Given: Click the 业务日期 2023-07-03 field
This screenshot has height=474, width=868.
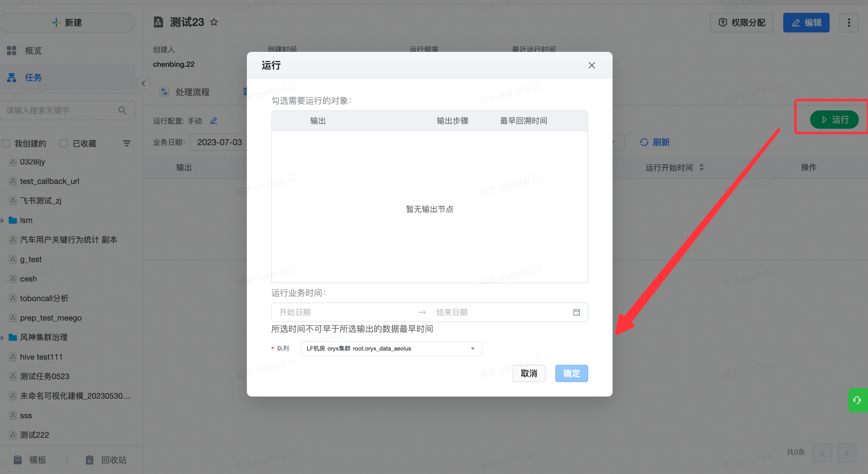Looking at the screenshot, I should pos(219,142).
